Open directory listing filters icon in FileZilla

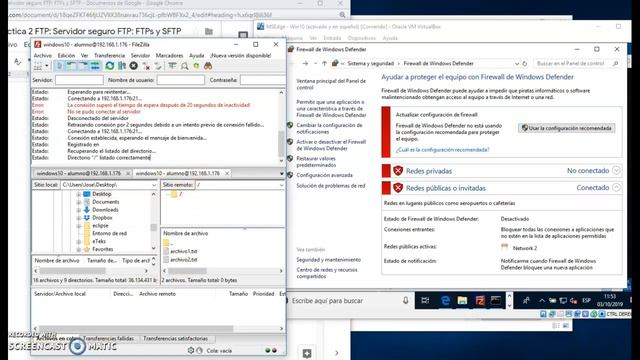tap(172, 66)
